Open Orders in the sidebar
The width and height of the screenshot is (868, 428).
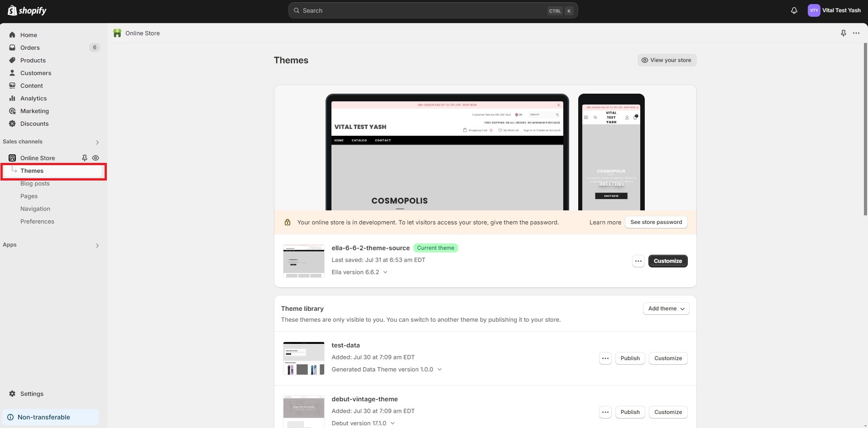tap(30, 48)
